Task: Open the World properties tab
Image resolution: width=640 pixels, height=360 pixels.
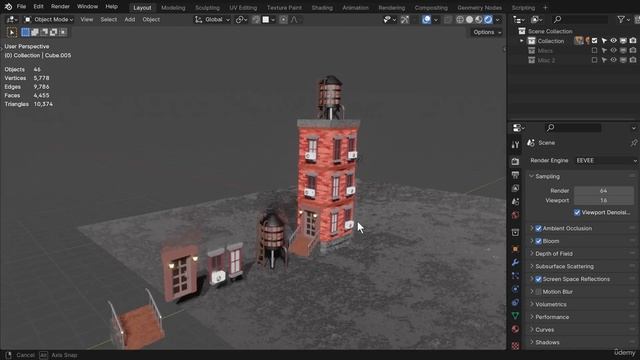Action: (x=515, y=216)
